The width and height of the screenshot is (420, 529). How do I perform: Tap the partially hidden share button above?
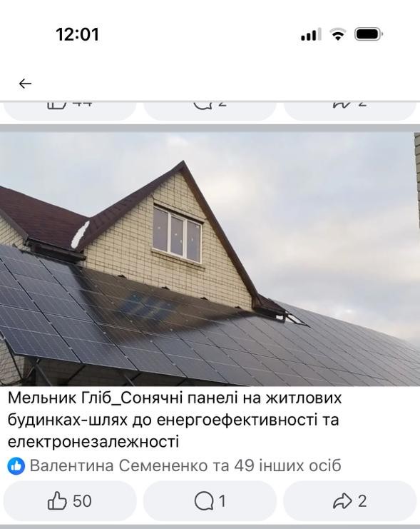pos(350,111)
